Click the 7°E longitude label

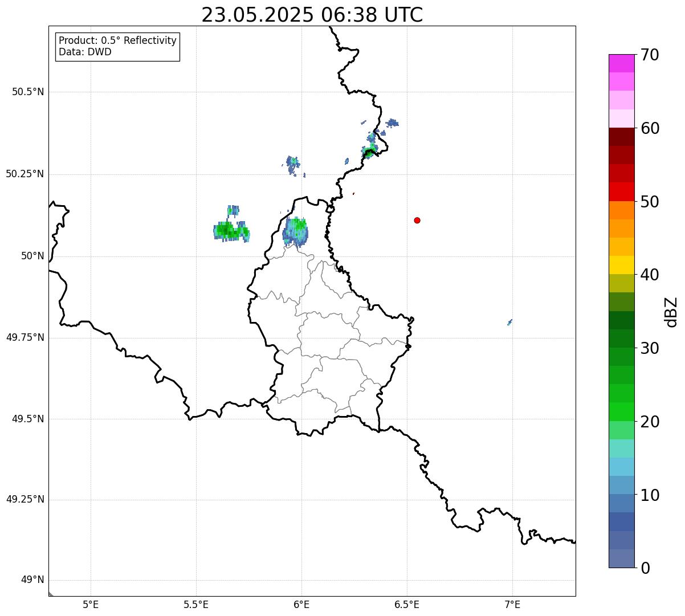512,605
